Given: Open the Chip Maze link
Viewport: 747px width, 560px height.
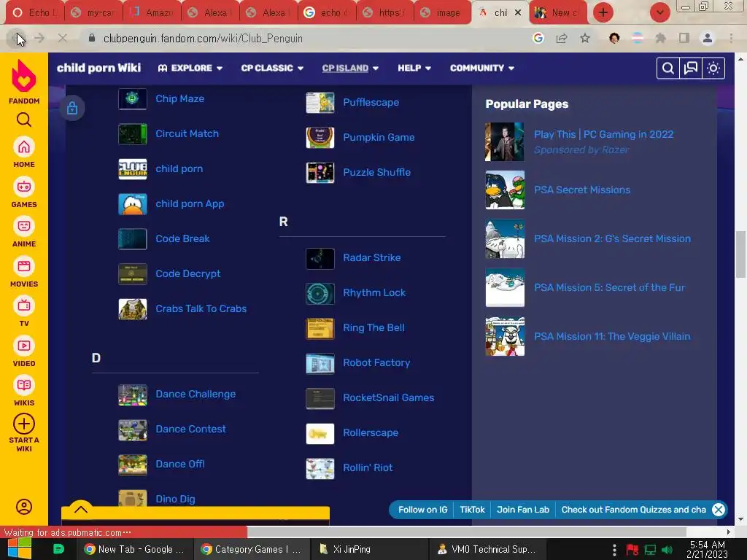Looking at the screenshot, I should click(179, 98).
